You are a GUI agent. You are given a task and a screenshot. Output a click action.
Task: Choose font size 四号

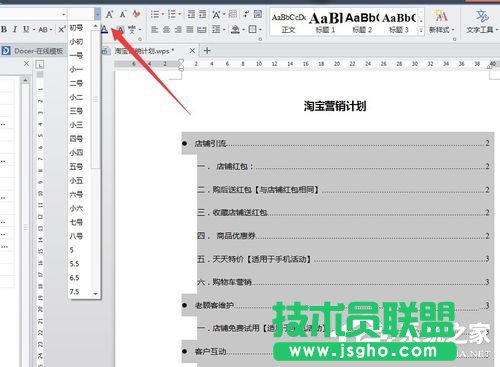click(x=76, y=139)
